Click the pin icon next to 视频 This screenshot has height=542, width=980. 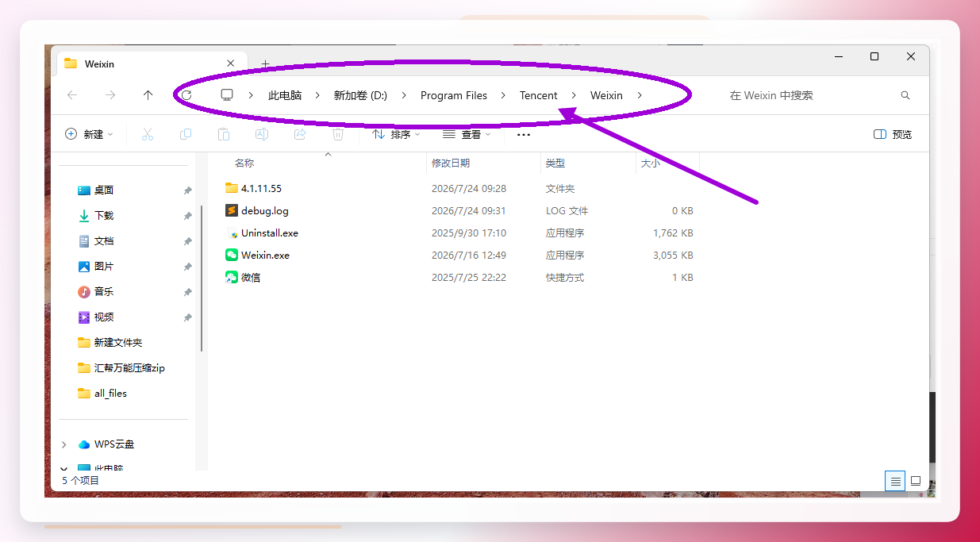(188, 317)
